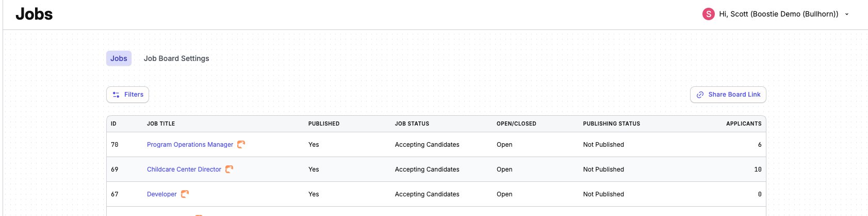Image resolution: width=868 pixels, height=216 pixels.
Task: Open the Program Operations Manager job
Action: (x=190, y=145)
